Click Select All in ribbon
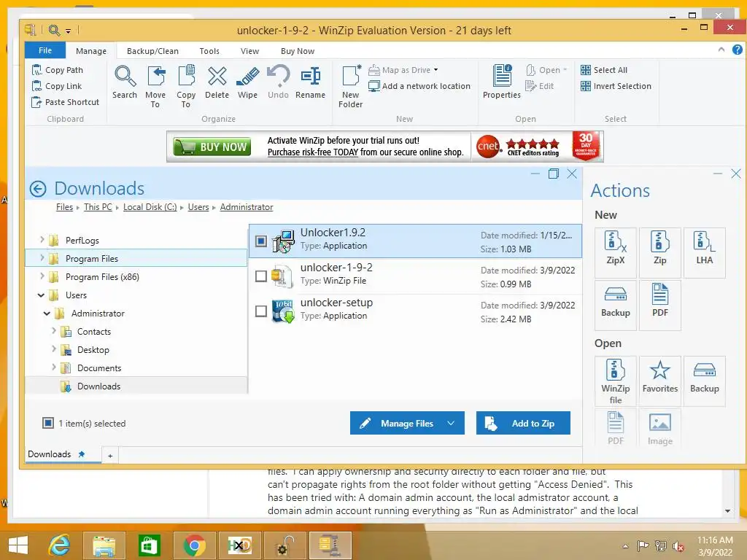Screen dimensions: 747x560 [604, 70]
